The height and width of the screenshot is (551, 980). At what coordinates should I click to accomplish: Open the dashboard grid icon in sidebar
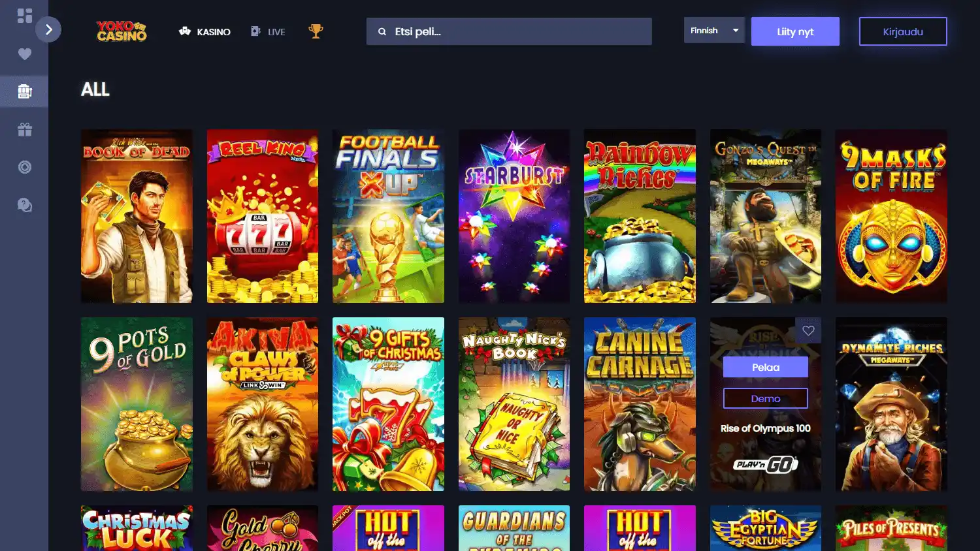click(24, 16)
